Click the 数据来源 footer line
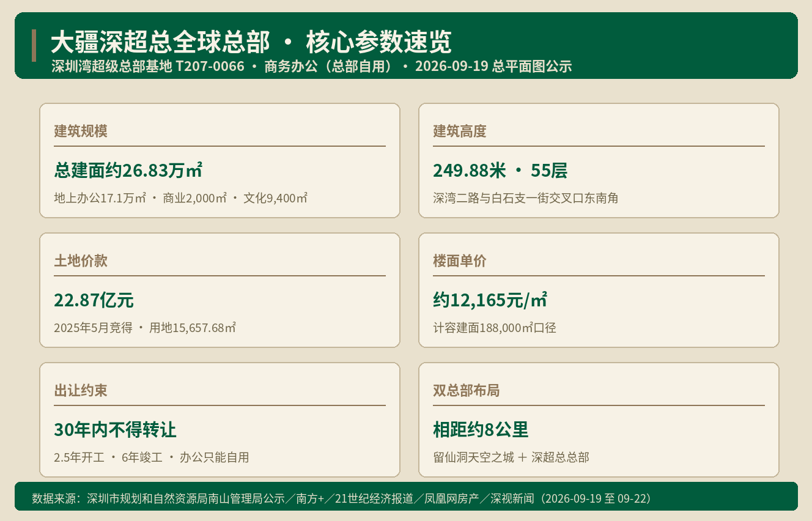This screenshot has width=812, height=521. 342,498
